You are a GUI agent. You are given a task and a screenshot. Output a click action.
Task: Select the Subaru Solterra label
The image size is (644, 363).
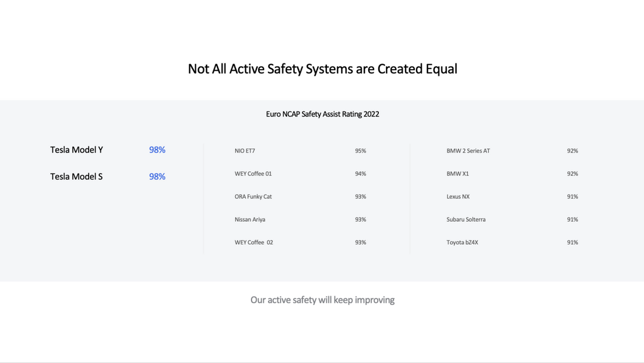click(466, 220)
